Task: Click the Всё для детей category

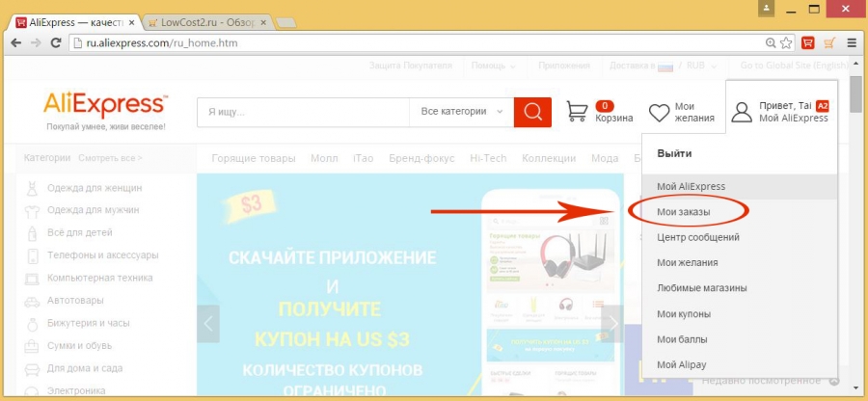Action: pos(80,233)
